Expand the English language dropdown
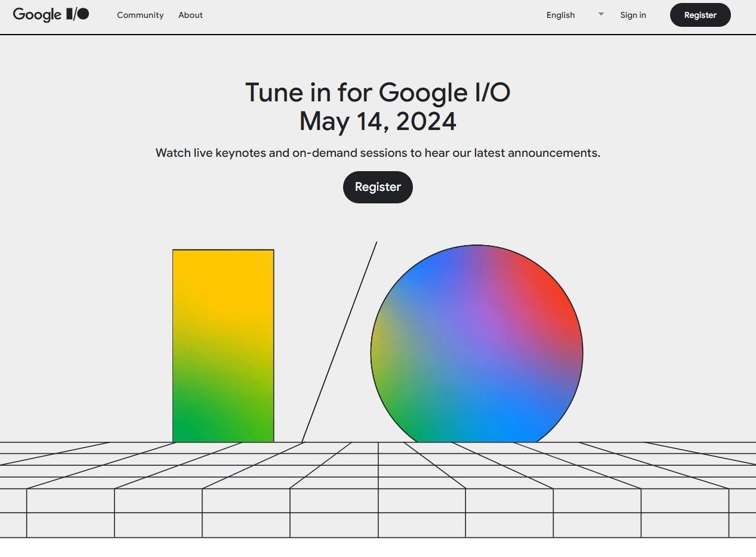756x557 pixels. point(575,15)
